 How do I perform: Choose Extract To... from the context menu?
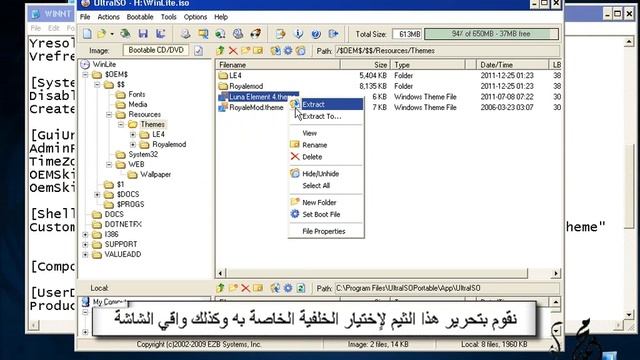click(x=326, y=116)
